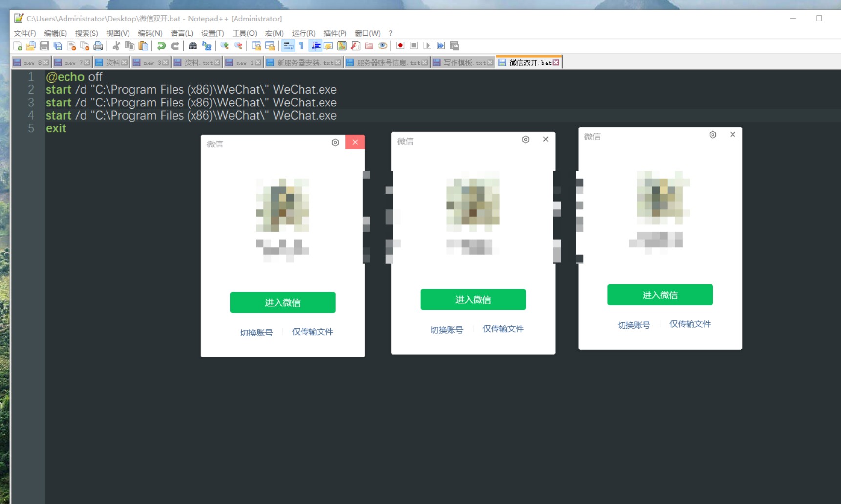Open the 运行(R) menu
Image resolution: width=841 pixels, height=504 pixels.
pyautogui.click(x=303, y=33)
